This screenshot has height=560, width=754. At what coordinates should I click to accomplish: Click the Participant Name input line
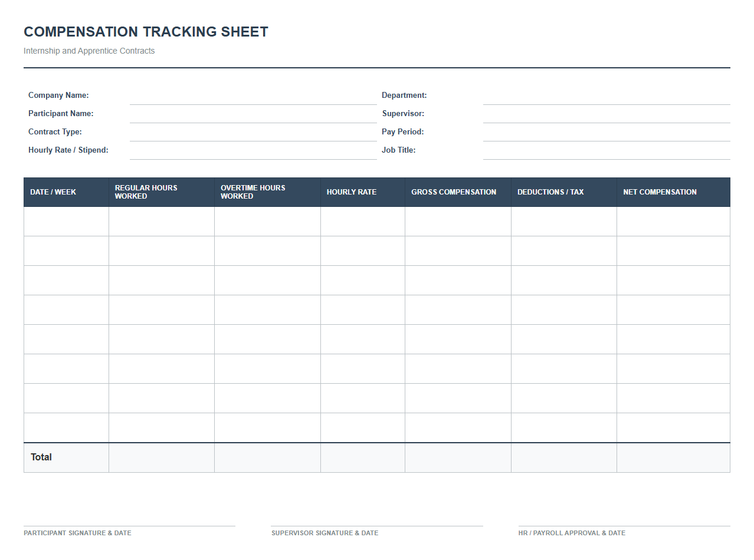(253, 114)
